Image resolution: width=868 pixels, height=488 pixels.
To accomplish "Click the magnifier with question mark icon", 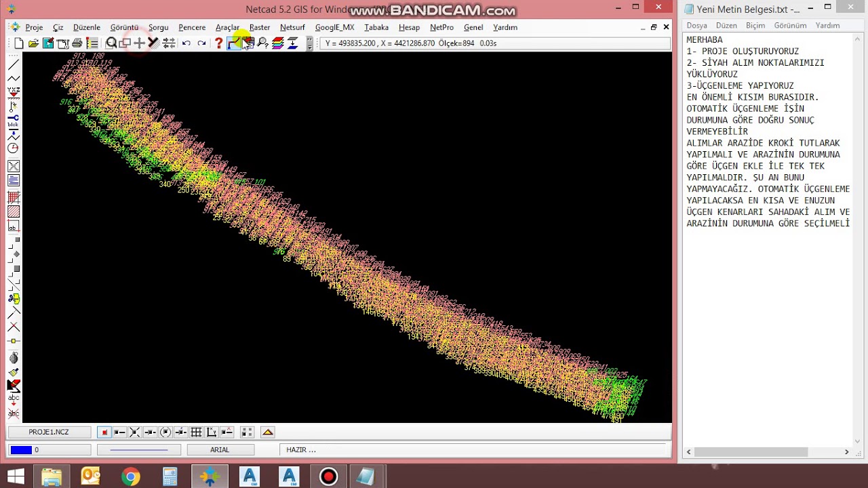I will tap(262, 43).
